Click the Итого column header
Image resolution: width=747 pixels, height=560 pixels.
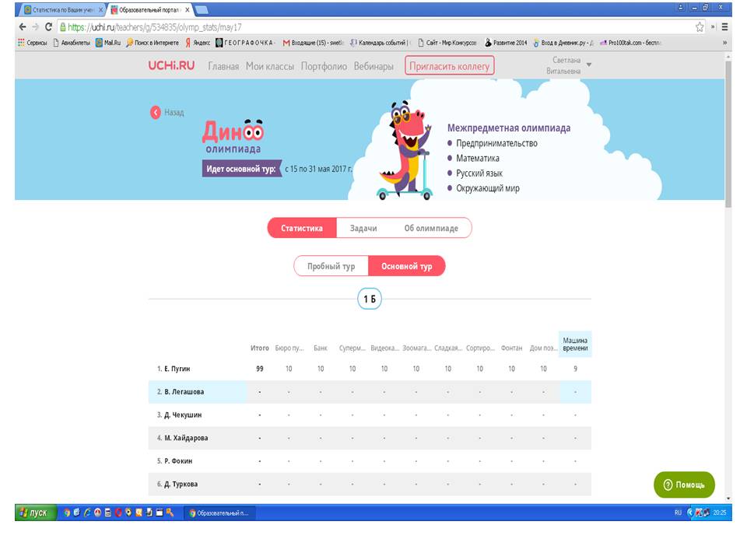tap(260, 348)
